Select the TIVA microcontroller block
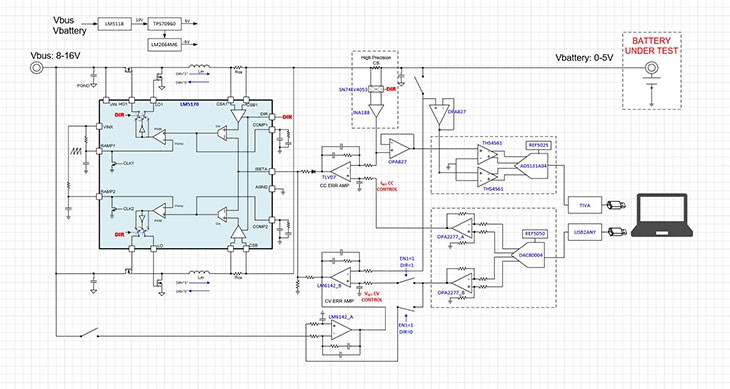730x389 pixels. (585, 205)
